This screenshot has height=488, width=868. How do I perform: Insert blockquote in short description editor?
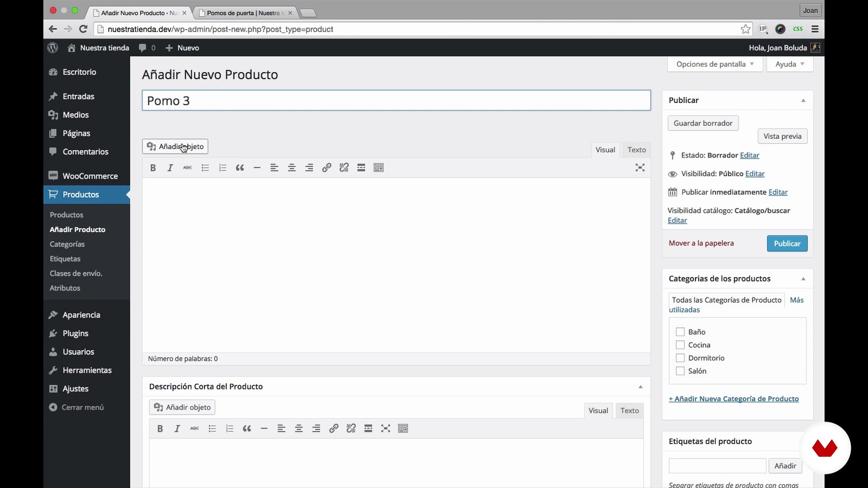(247, 428)
